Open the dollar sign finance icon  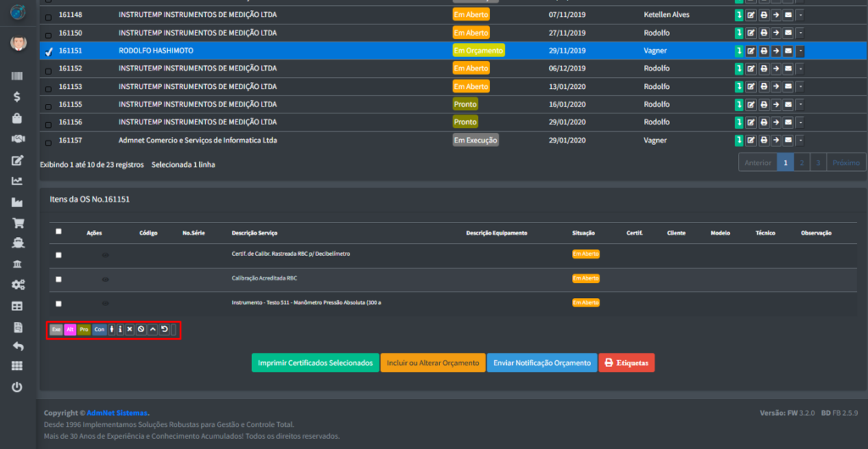[x=17, y=97]
